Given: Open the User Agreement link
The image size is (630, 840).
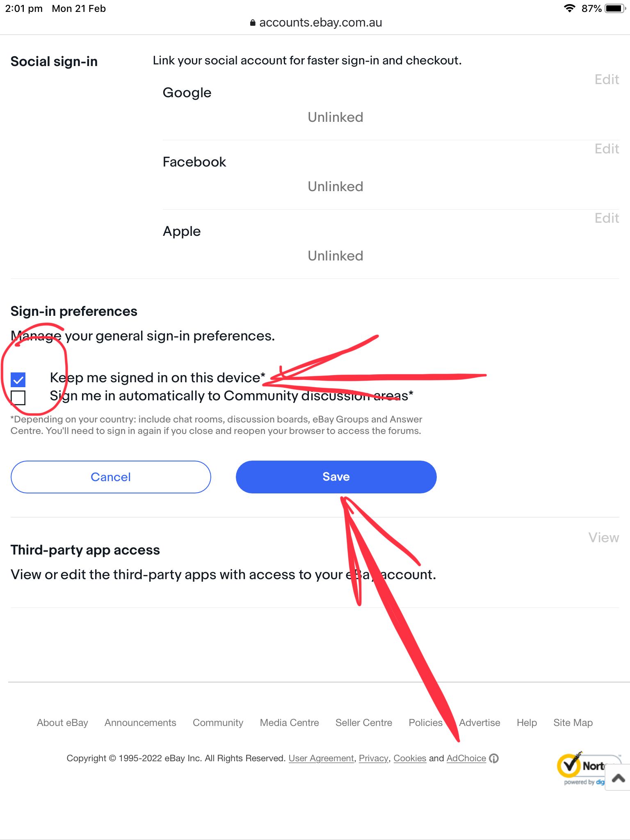Looking at the screenshot, I should (x=321, y=758).
